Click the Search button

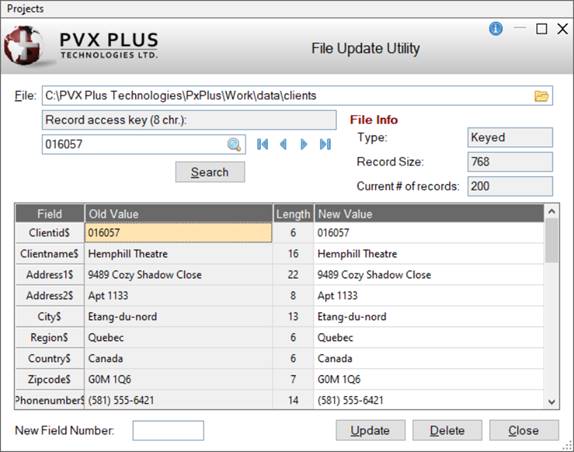coord(210,172)
